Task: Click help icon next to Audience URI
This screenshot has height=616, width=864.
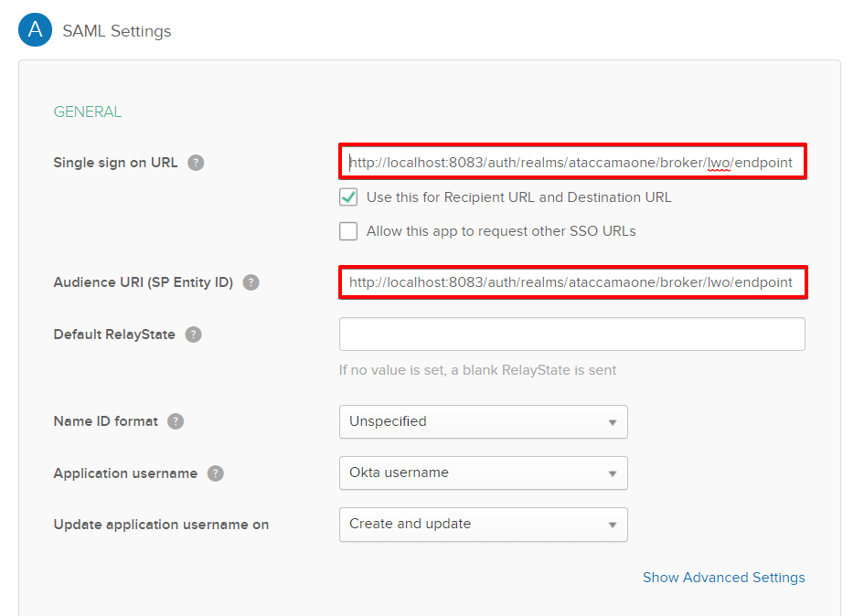Action: point(251,282)
